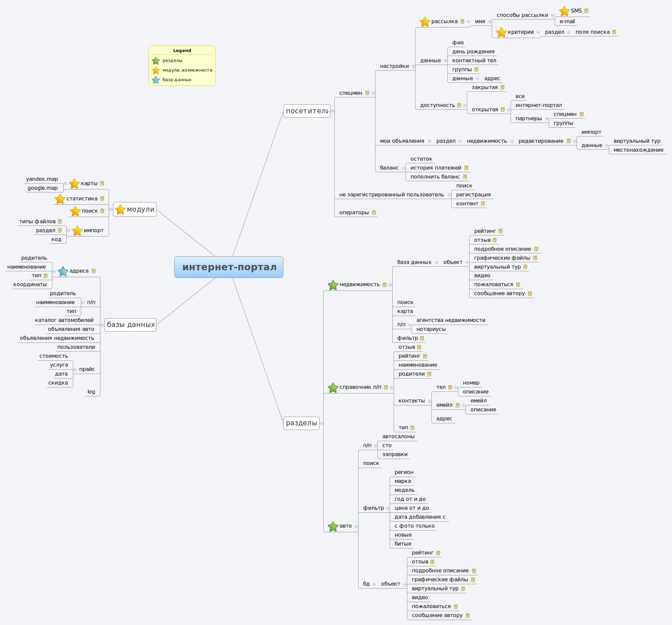This screenshot has width=672, height=625.
Task: Collapse the спецмен node
Action: [373, 93]
